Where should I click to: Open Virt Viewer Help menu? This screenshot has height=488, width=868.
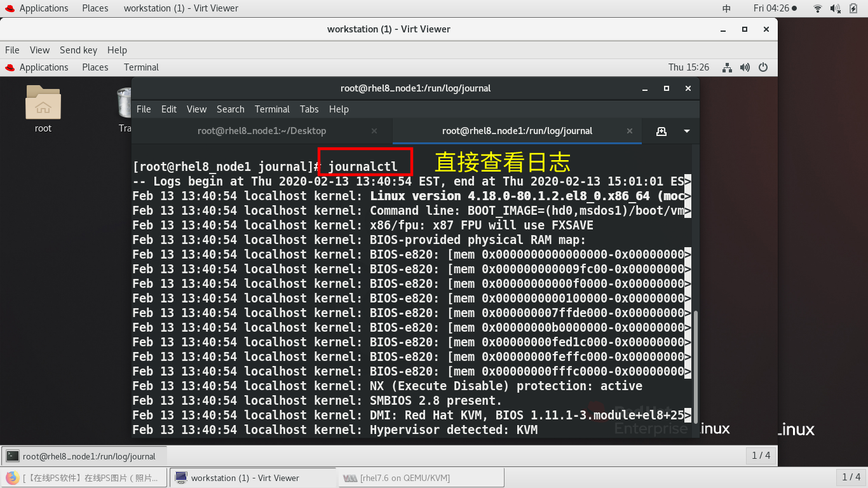point(117,50)
